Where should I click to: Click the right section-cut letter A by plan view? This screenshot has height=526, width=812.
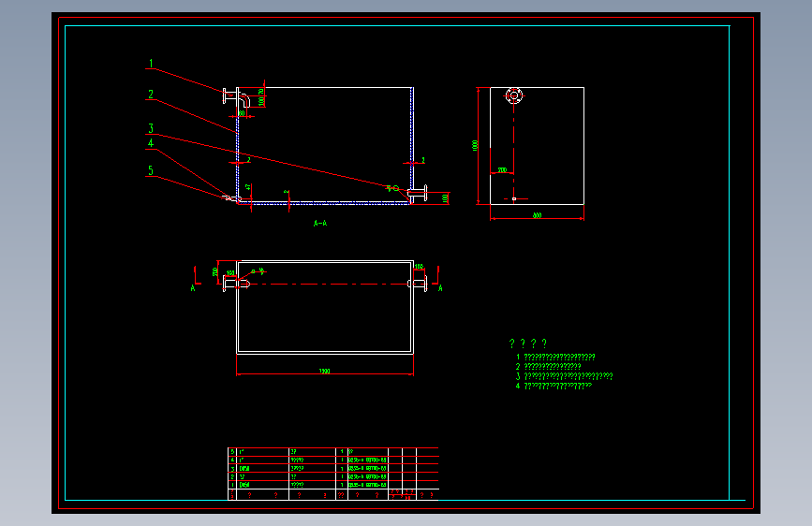click(440, 288)
